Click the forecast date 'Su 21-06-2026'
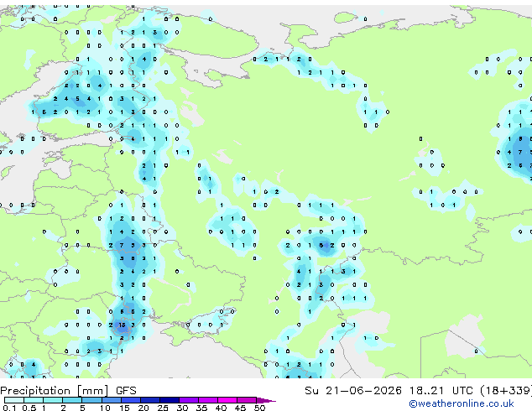Screen dimensions: 532x411 point(353,391)
